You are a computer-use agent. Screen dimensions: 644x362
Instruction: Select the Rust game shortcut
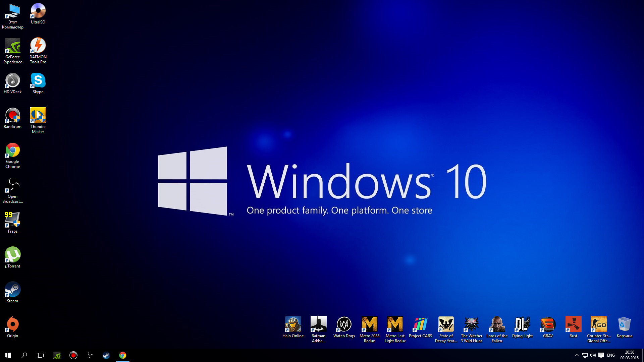[x=574, y=327]
